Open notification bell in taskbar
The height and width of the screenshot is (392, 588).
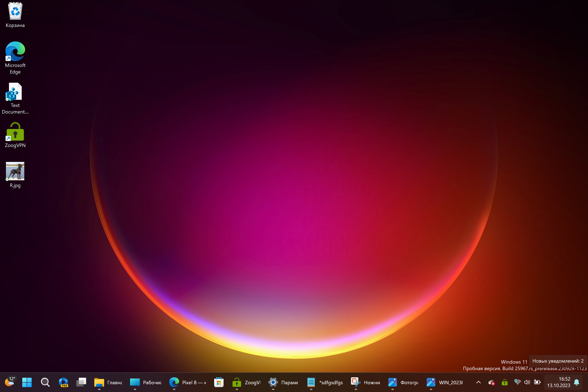(x=577, y=382)
